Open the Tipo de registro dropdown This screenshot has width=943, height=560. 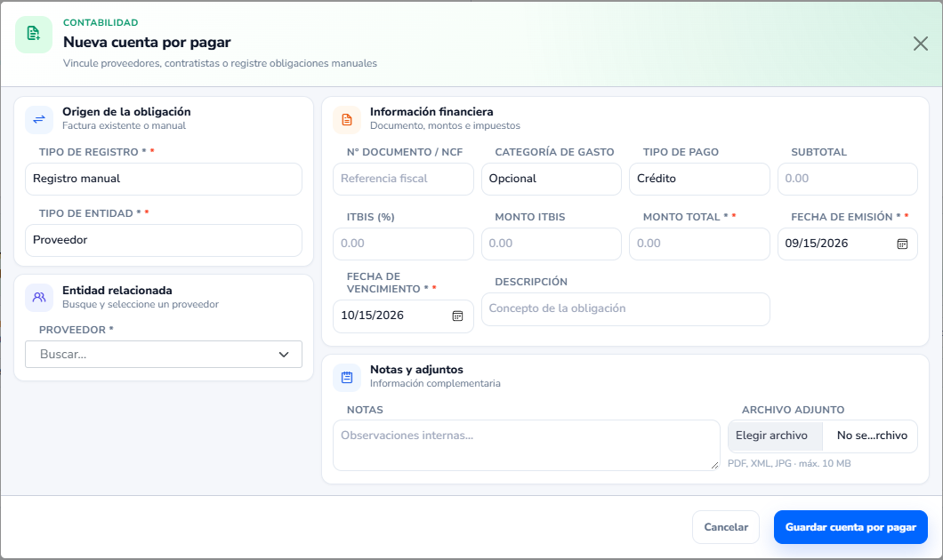(164, 179)
